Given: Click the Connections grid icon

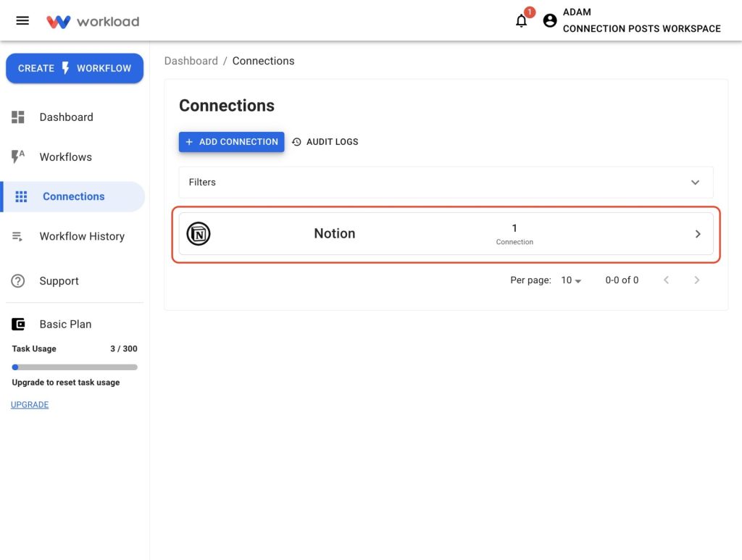Looking at the screenshot, I should [x=21, y=196].
